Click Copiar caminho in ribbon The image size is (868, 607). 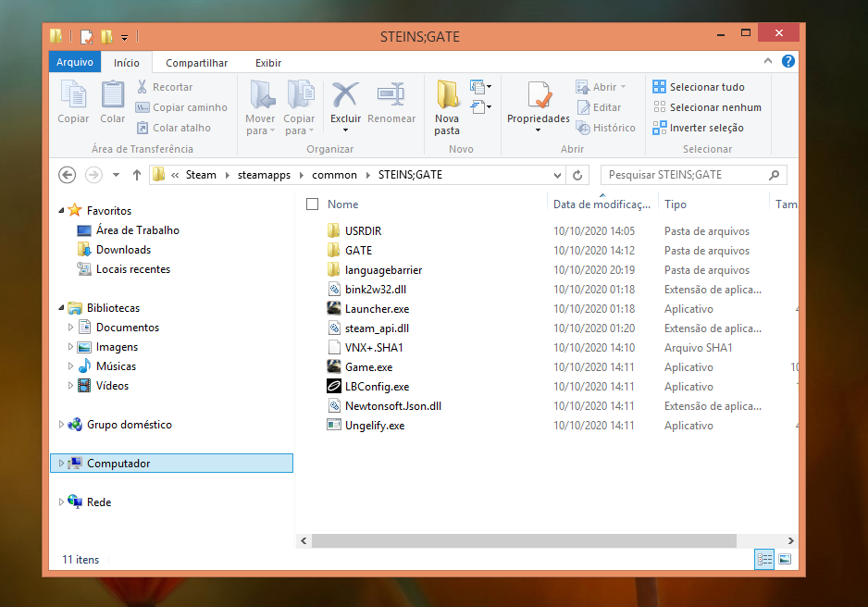coord(181,107)
